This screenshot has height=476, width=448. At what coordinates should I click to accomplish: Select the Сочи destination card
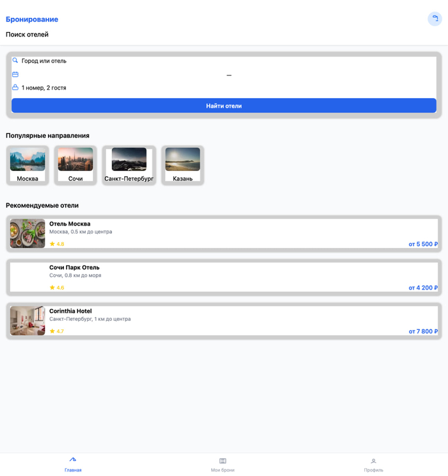tap(76, 165)
